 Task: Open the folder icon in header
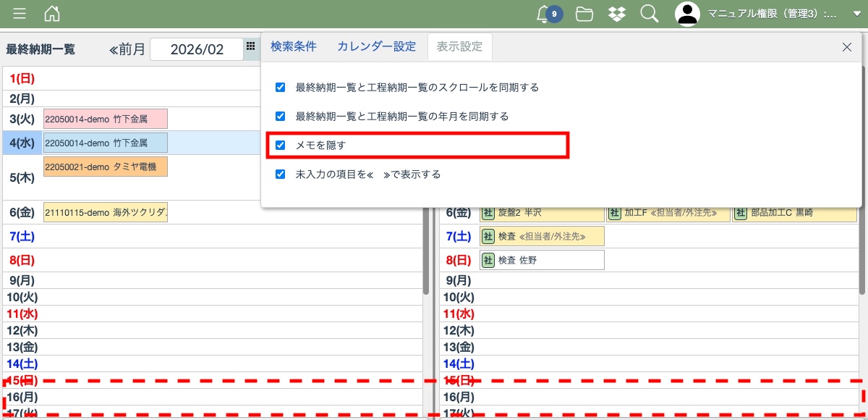584,14
